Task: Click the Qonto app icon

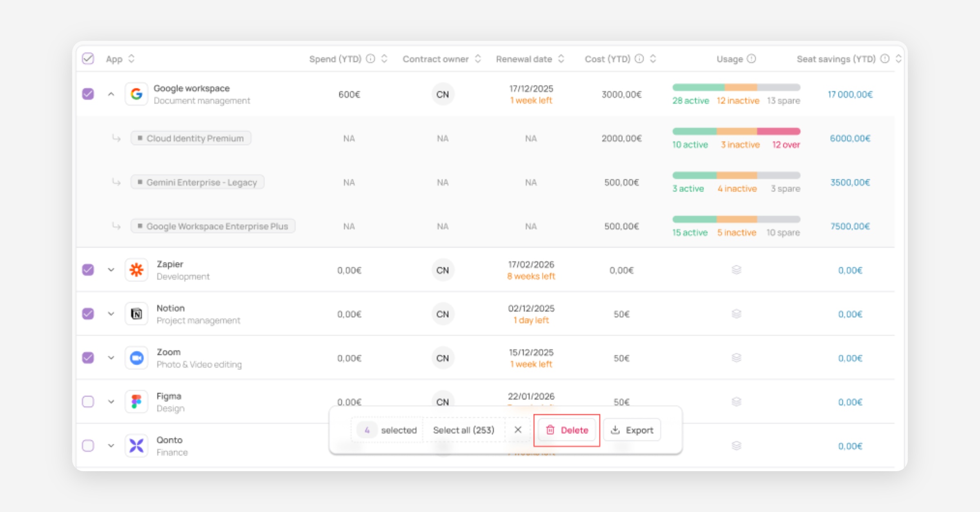Action: click(x=136, y=445)
